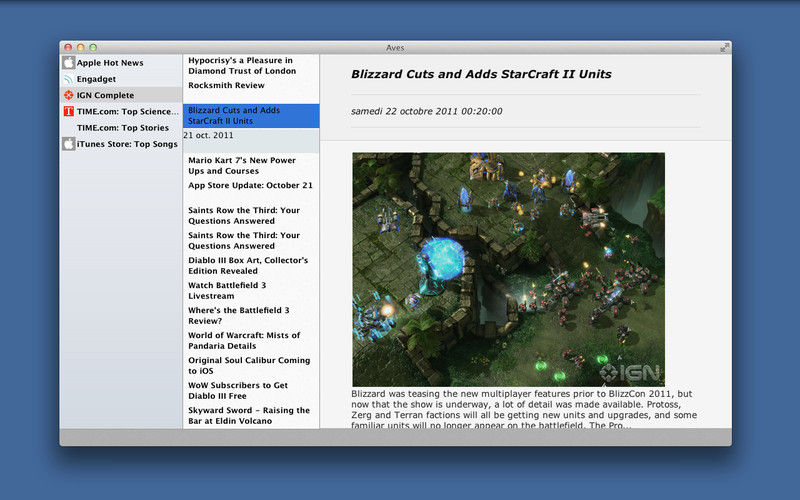The height and width of the screenshot is (500, 800).
Task: Open Diablo III Box Art, Collector's Edition article
Action: [251, 266]
